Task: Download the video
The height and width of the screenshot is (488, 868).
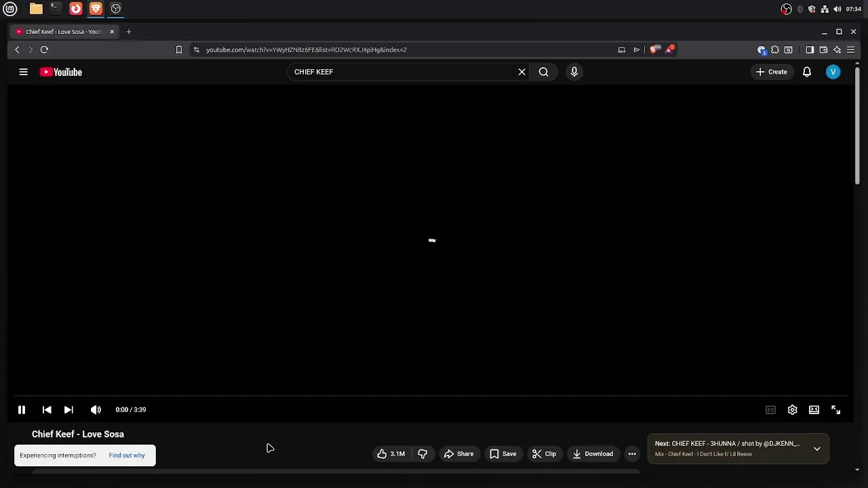Action: pyautogui.click(x=593, y=454)
